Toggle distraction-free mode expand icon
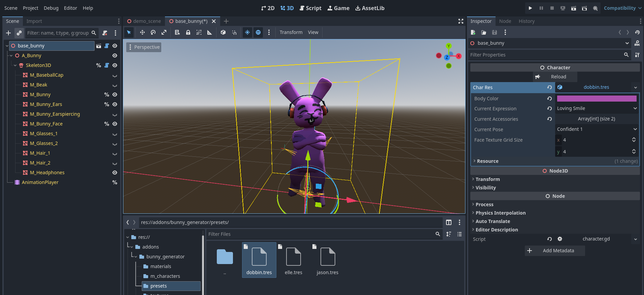The width and height of the screenshot is (644, 295). click(461, 21)
